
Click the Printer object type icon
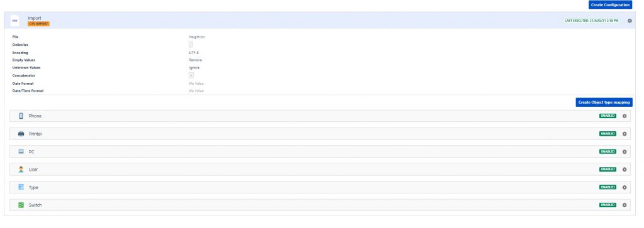[x=21, y=134]
